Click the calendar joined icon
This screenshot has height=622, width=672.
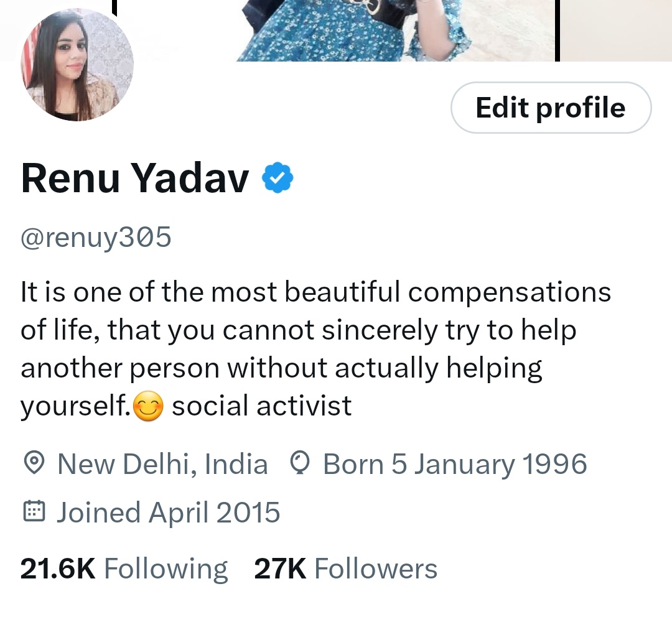pyautogui.click(x=34, y=511)
